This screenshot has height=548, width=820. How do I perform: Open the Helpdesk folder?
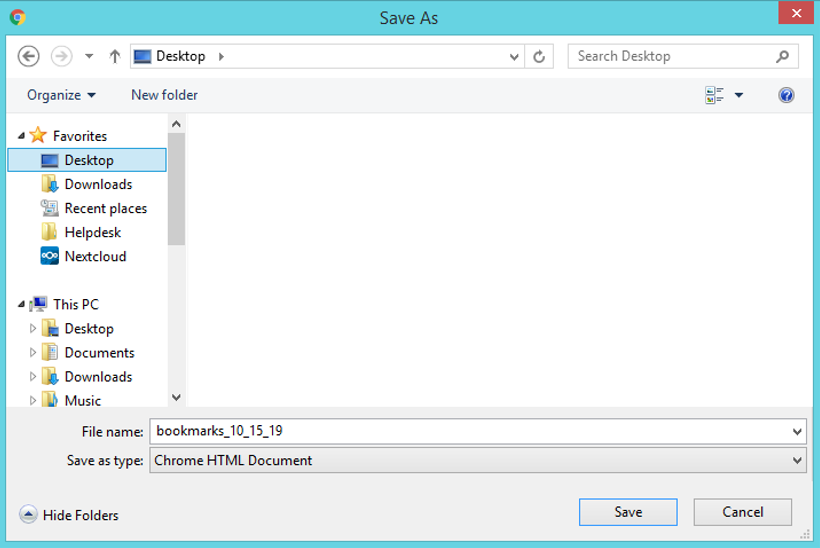[93, 232]
